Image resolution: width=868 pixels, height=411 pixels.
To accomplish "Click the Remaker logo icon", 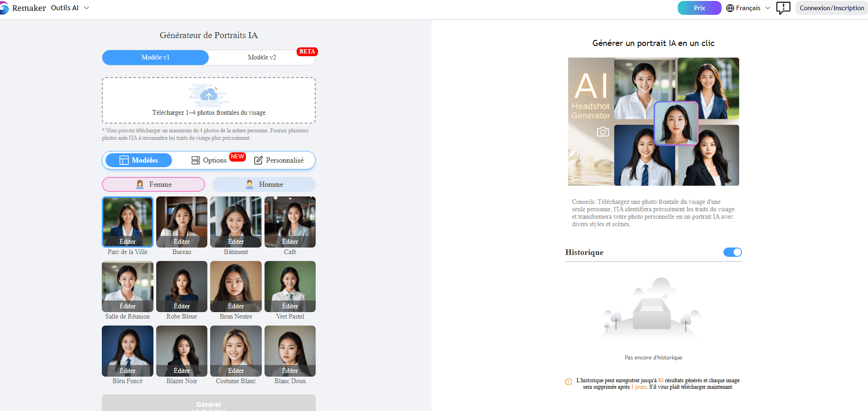I will tap(4, 8).
